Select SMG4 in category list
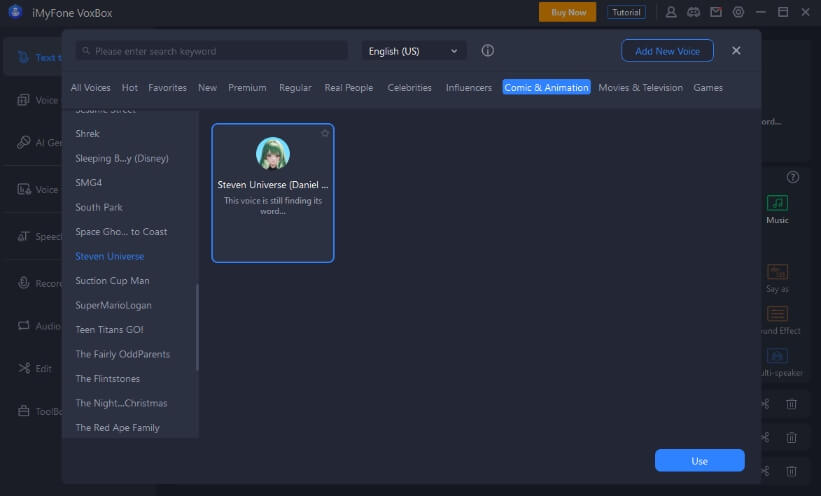The height and width of the screenshot is (496, 821). 88,182
